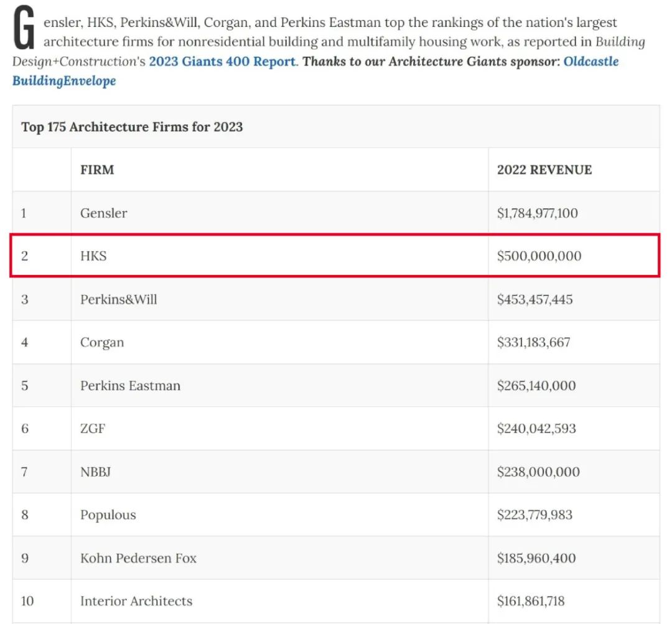Click rank number 1 beside Gensler
This screenshot has height=624, width=672.
click(x=24, y=213)
